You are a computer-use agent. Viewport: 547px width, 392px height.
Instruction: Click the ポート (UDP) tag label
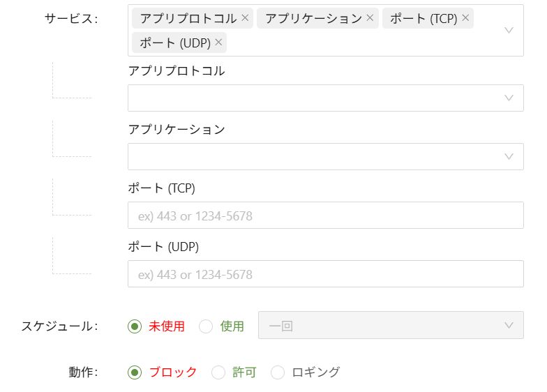click(x=175, y=43)
